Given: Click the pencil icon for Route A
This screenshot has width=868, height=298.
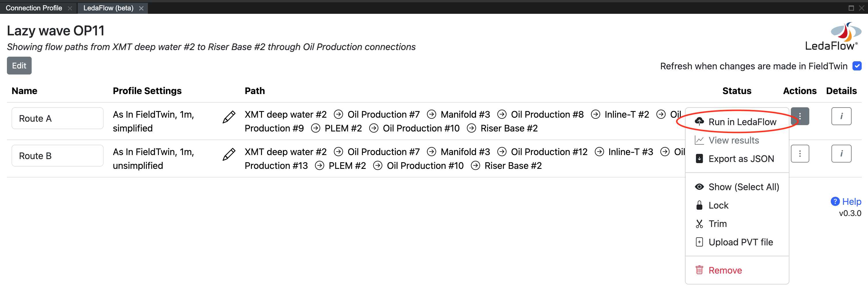Looking at the screenshot, I should point(229,117).
